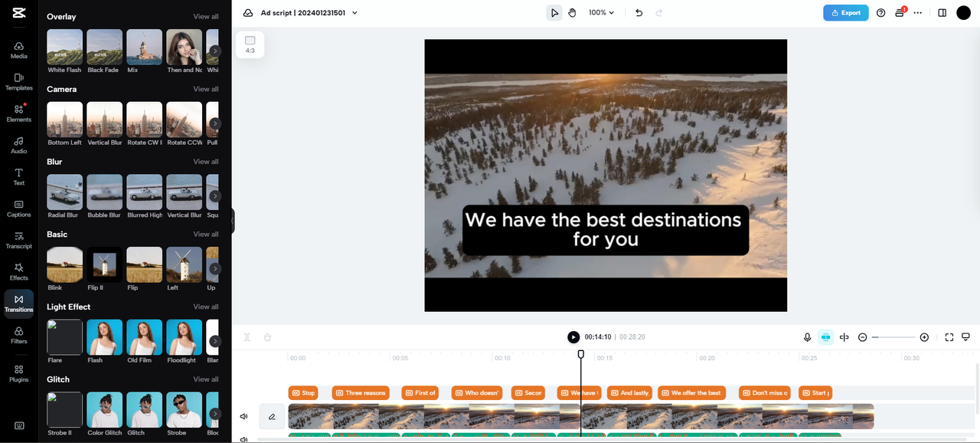This screenshot has height=443, width=980.
Task: Collapse the left panel with edge handle
Action: click(x=232, y=221)
